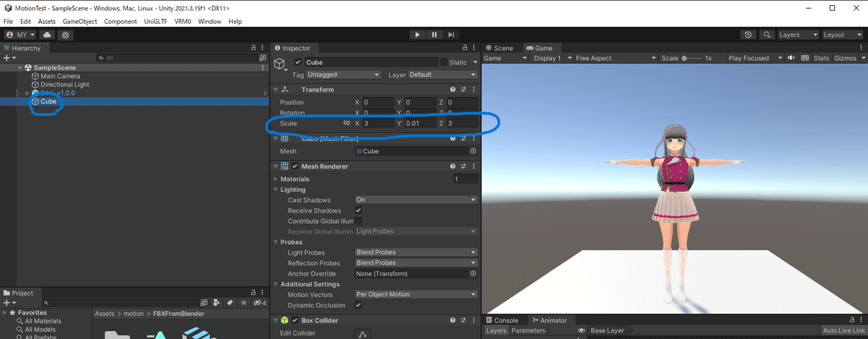The width and height of the screenshot is (868, 339).
Task: Click the Step frame button
Action: click(451, 35)
